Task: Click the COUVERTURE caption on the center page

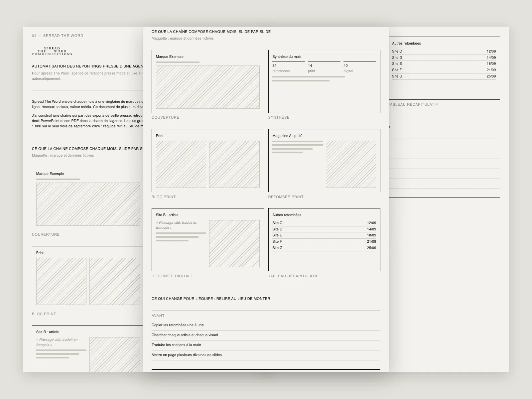Action: [x=166, y=117]
